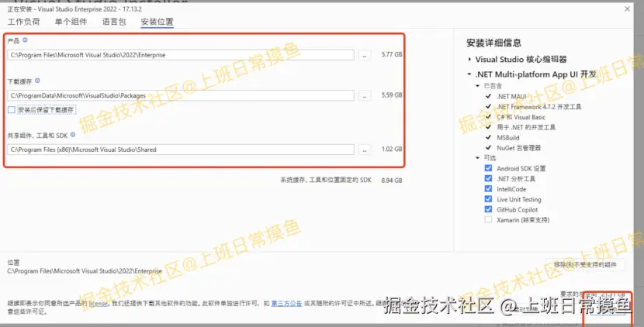Select the 语言包 tab
The width and height of the screenshot is (644, 327).
tap(114, 22)
